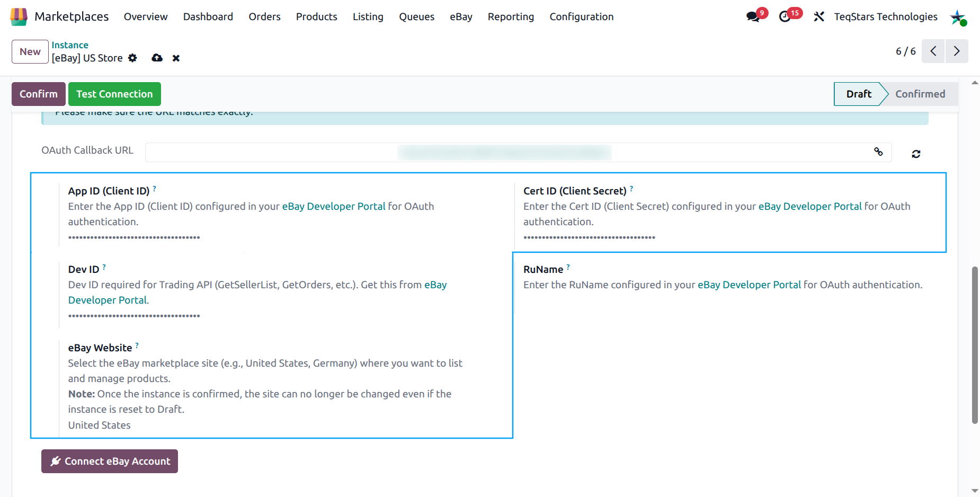Open the Marketplaces app home icon

click(x=19, y=17)
